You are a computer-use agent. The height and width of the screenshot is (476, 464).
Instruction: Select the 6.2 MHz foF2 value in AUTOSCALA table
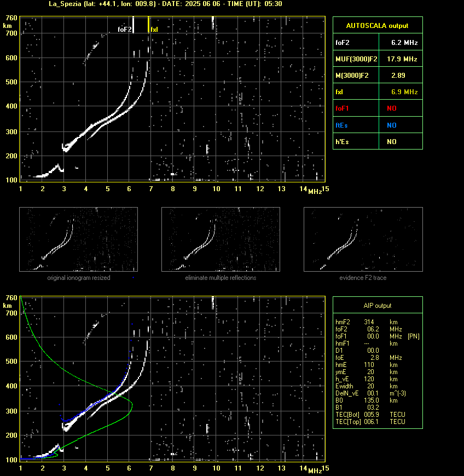404,43
